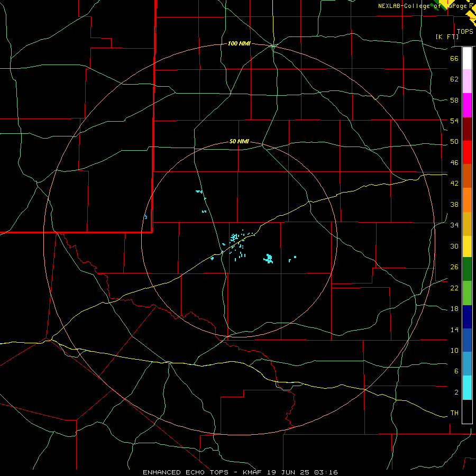
Task: Click the '42' scale label
Action: (x=454, y=184)
